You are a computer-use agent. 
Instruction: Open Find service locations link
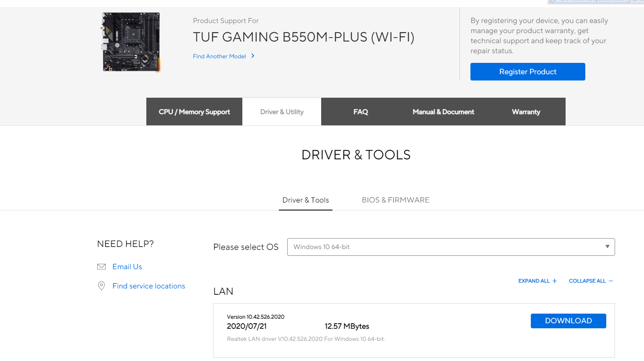148,286
